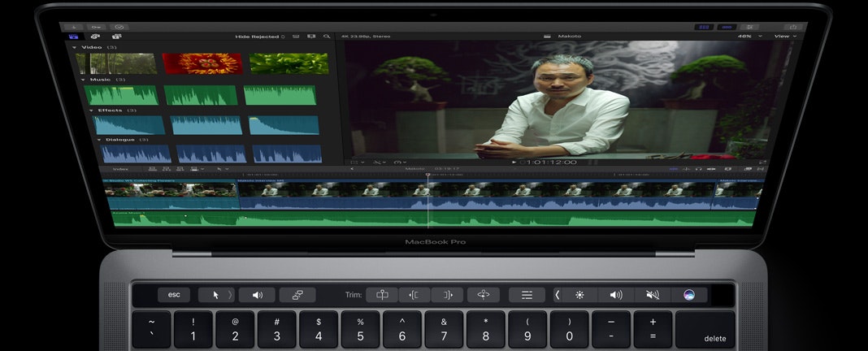Tap the Siri button on Touch Bar
The width and height of the screenshot is (868, 351).
688,295
